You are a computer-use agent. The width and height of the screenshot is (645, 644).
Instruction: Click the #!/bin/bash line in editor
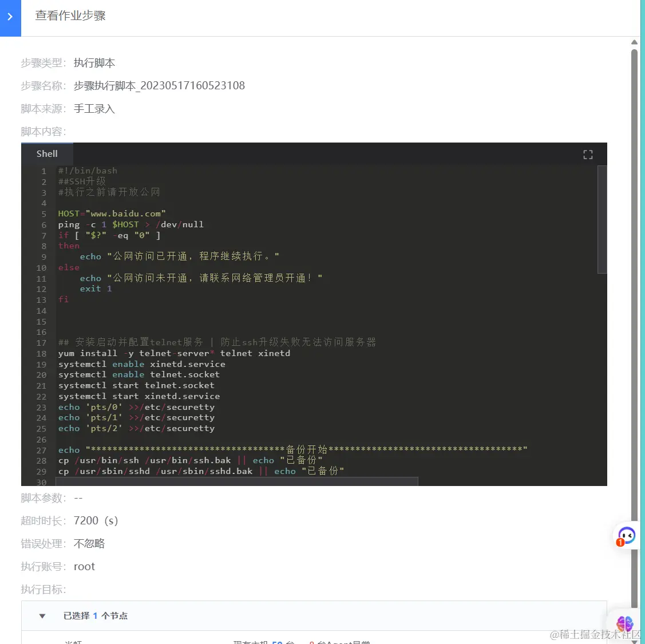click(88, 171)
